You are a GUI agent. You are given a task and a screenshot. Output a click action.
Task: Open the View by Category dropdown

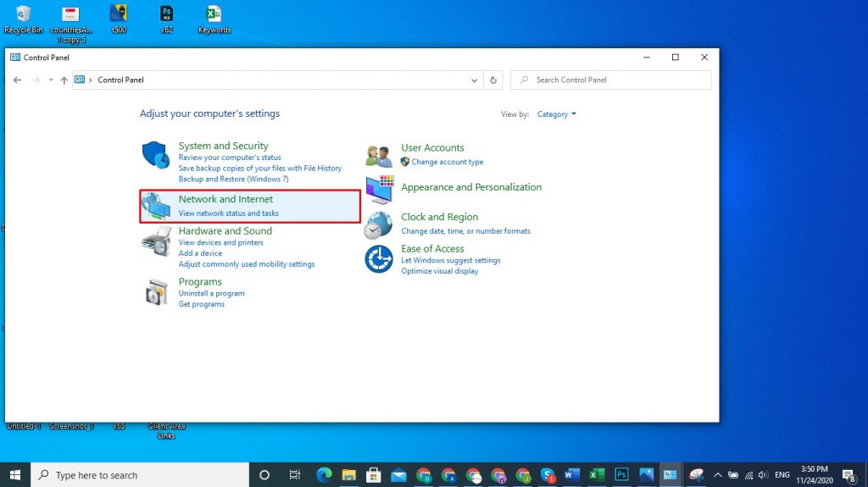pyautogui.click(x=557, y=114)
